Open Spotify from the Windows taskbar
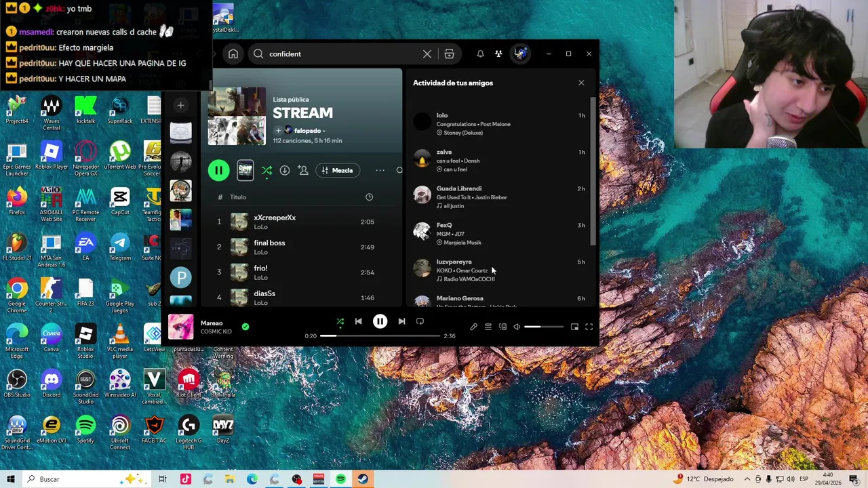The width and height of the screenshot is (868, 488). click(x=340, y=479)
